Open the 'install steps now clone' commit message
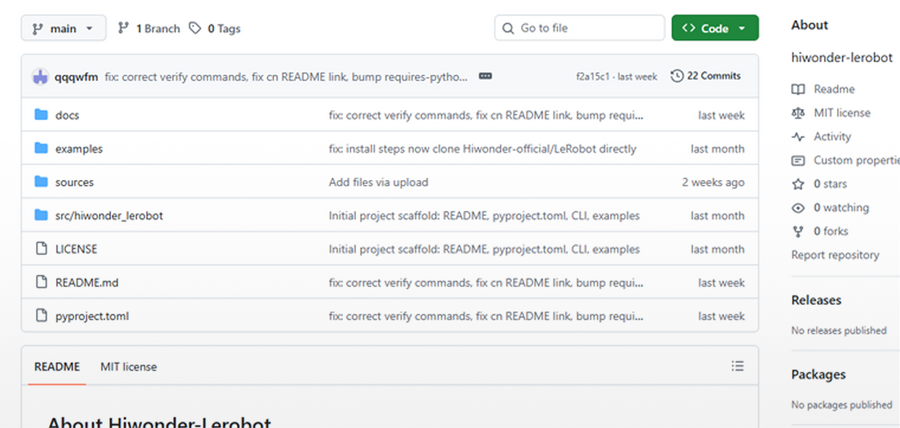Viewport: 900px width, 428px height. point(482,149)
